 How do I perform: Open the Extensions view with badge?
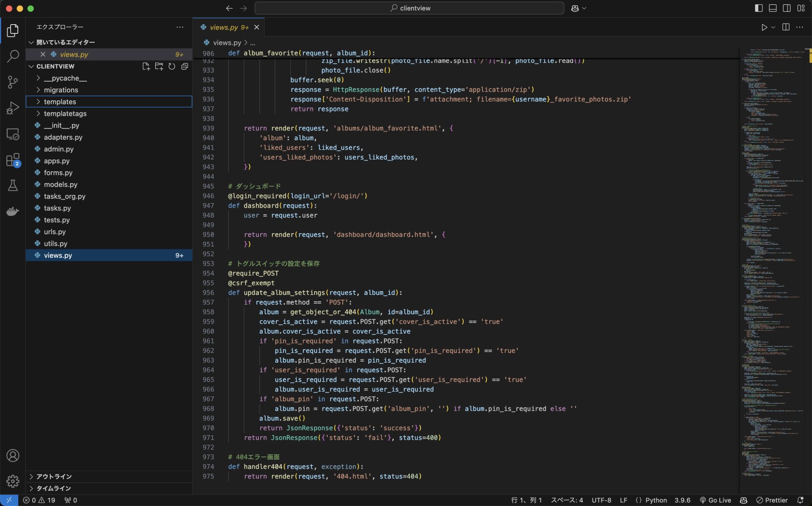[13, 160]
